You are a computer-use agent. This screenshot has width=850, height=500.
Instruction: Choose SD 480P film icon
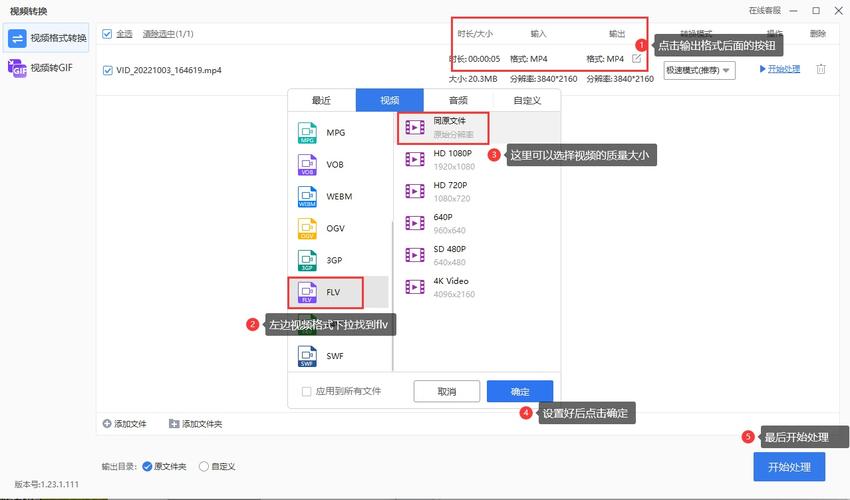tap(415, 255)
